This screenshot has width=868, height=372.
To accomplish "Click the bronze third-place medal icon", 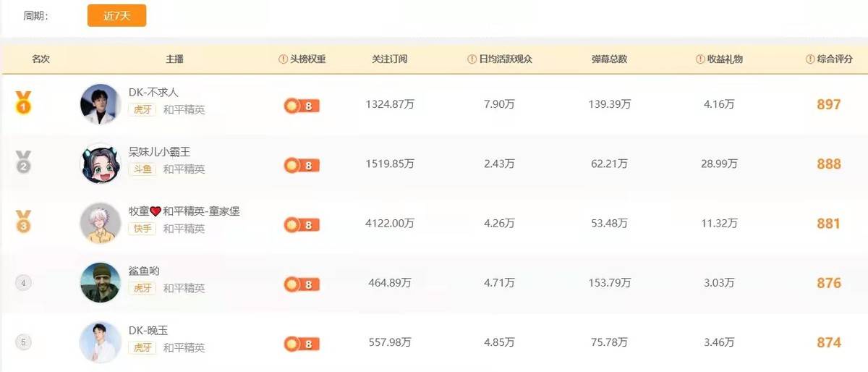I will pyautogui.click(x=24, y=221).
